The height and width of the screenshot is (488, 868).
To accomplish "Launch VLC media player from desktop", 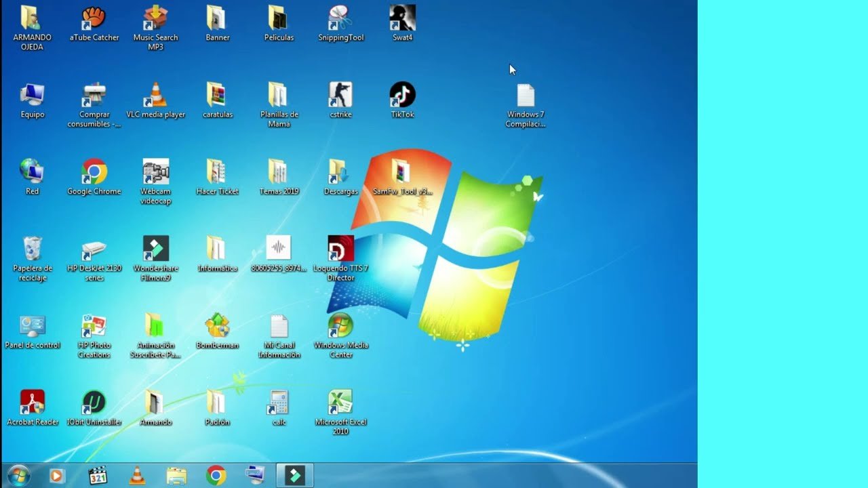I will click(155, 100).
